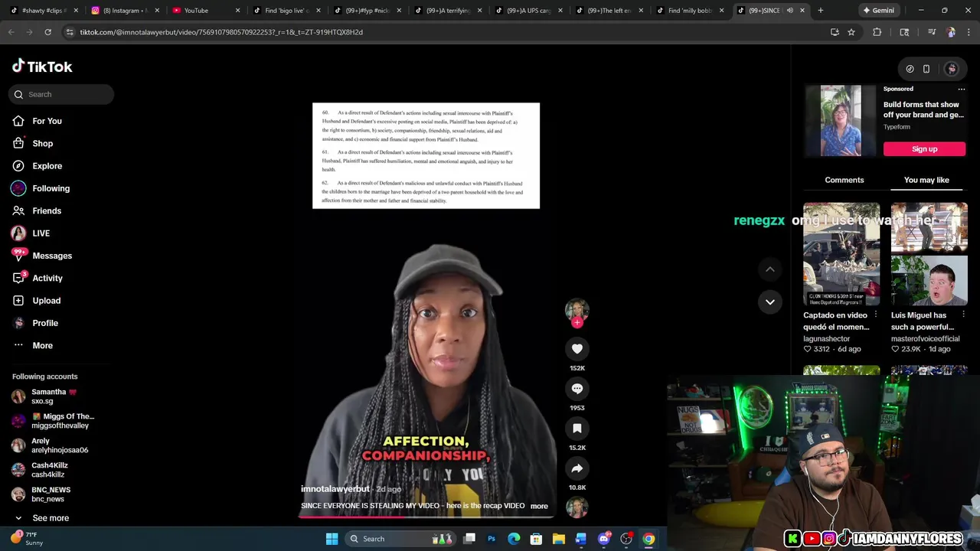
Task: Open imnotalawyerbut username link
Action: tap(335, 489)
